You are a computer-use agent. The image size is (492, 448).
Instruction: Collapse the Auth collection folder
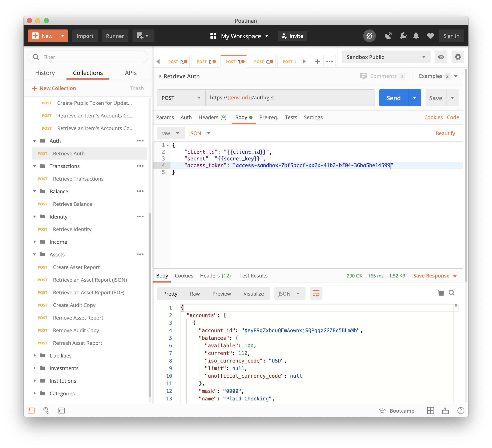[35, 141]
